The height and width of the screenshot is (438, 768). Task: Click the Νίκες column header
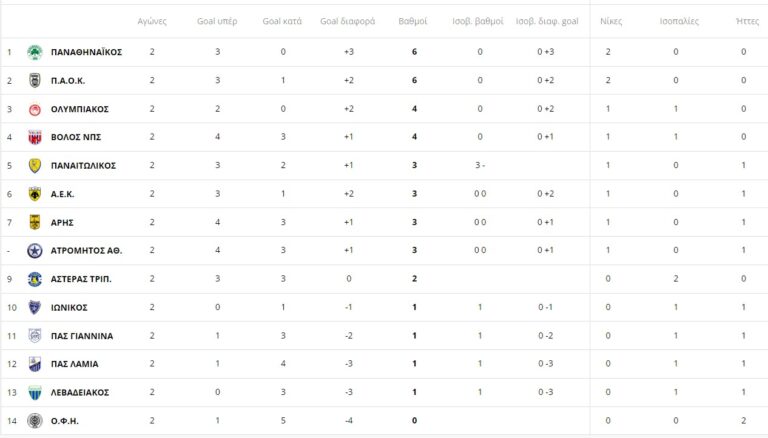(610, 20)
